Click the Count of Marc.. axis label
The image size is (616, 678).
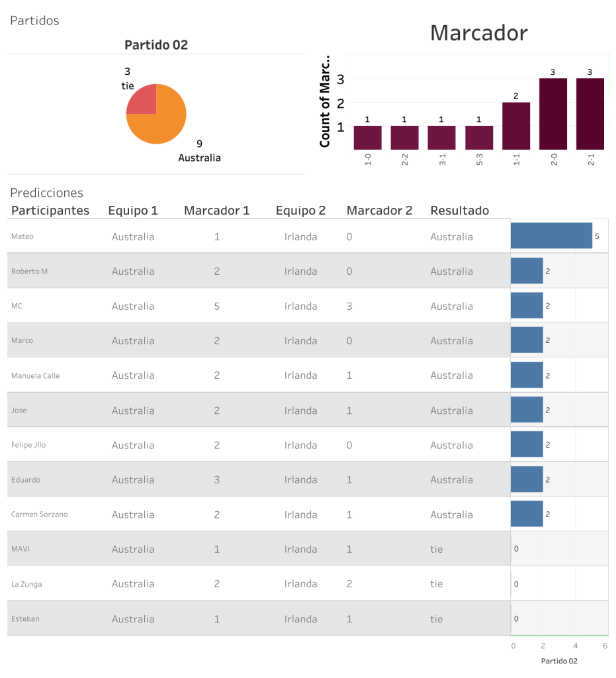[x=325, y=100]
